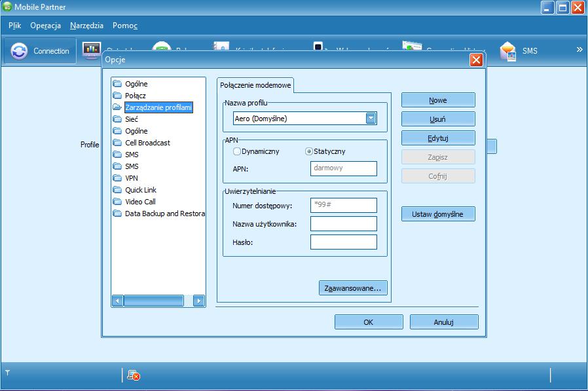Open the Nazwa profilu dropdown list
The height and width of the screenshot is (391, 588).
pyautogui.click(x=371, y=119)
